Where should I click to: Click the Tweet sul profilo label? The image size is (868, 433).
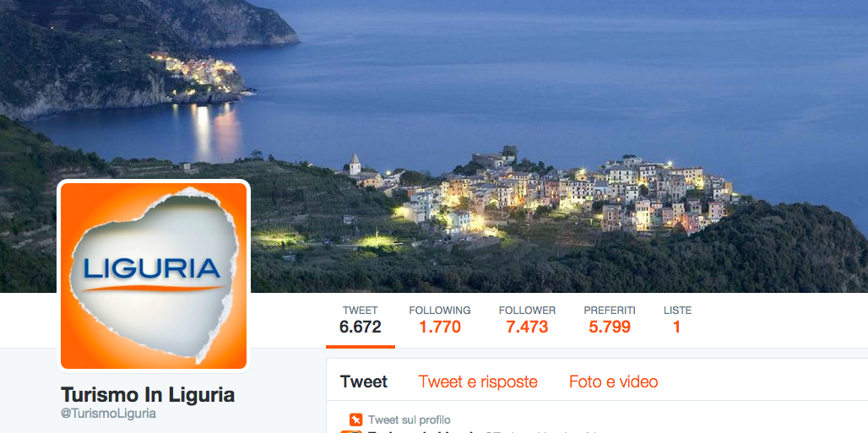pos(409,419)
